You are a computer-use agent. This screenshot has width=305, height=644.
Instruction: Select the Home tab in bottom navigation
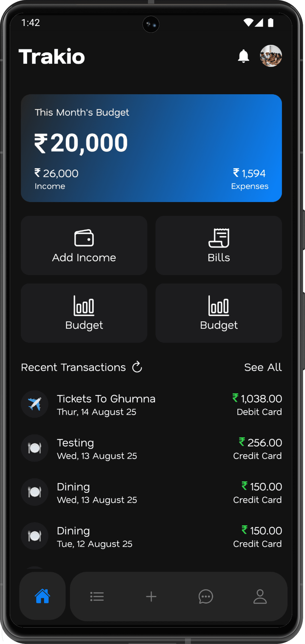(x=43, y=596)
